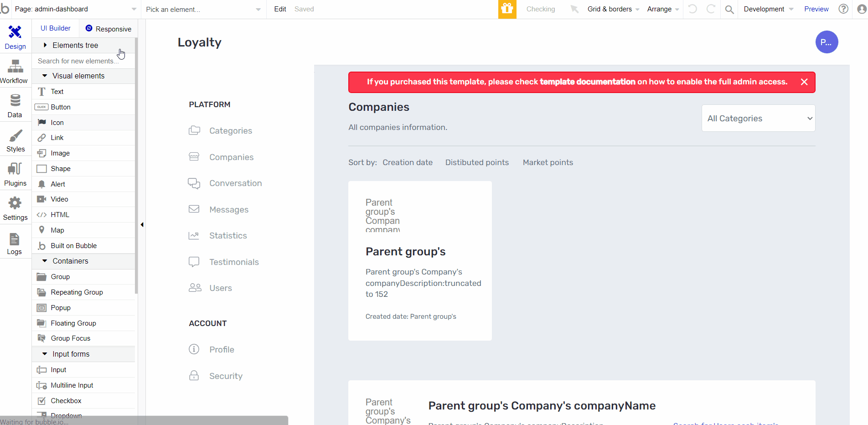This screenshot has height=425, width=868.
Task: Open help question mark icon
Action: tap(843, 9)
